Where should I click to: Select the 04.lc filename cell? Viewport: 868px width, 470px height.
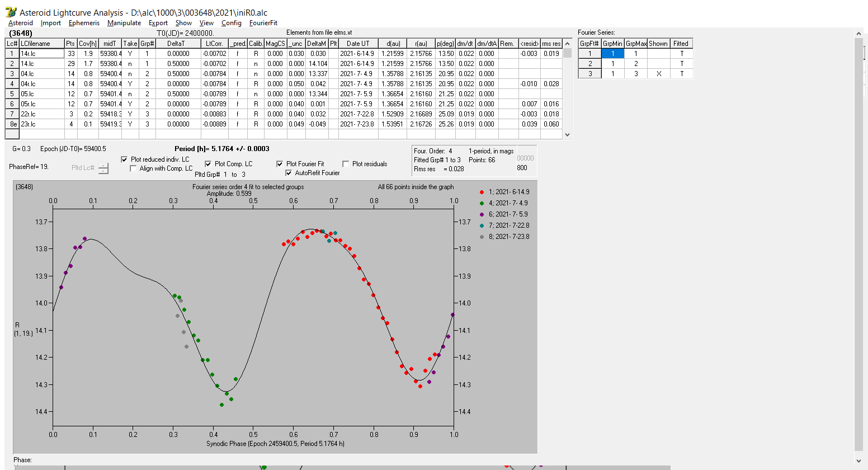[42, 74]
